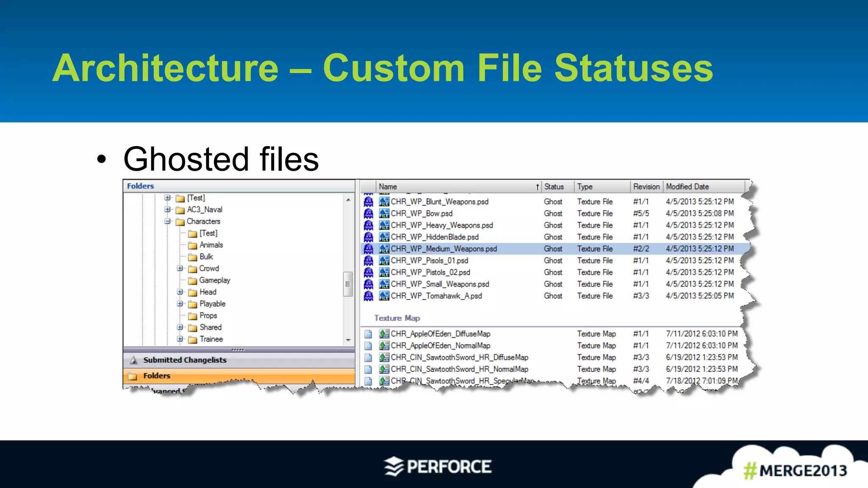868x488 pixels.
Task: Expand the top-level [Test] folder
Action: click(168, 198)
